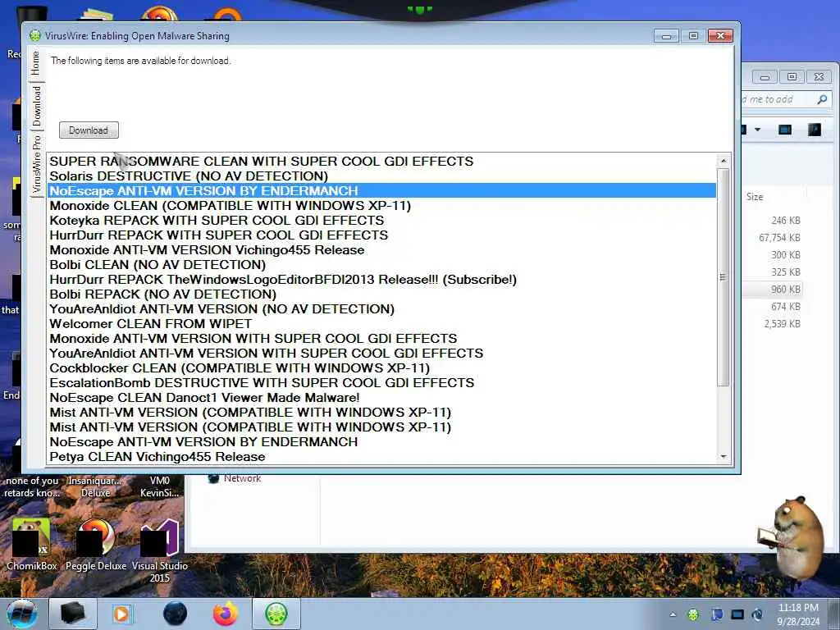
Task: Select Monoxide CLEAN (COMPATIBLE WITH WINDOWS XP-11)
Action: (x=381, y=206)
